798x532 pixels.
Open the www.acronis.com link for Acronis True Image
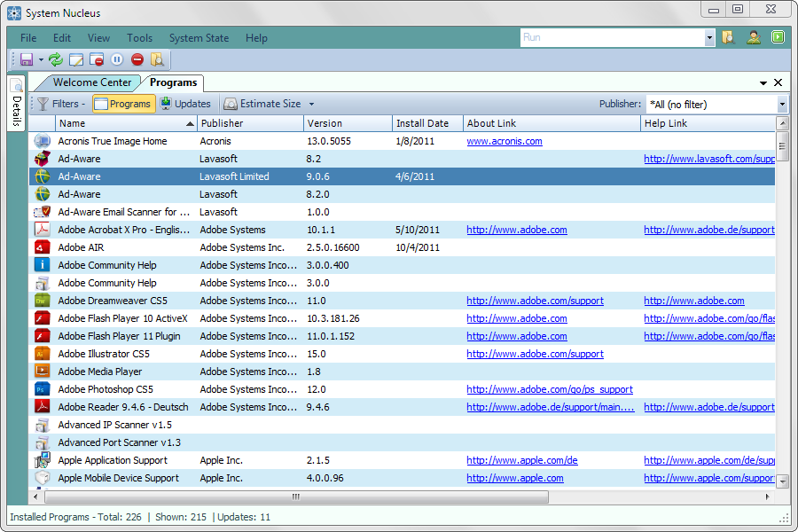(504, 140)
